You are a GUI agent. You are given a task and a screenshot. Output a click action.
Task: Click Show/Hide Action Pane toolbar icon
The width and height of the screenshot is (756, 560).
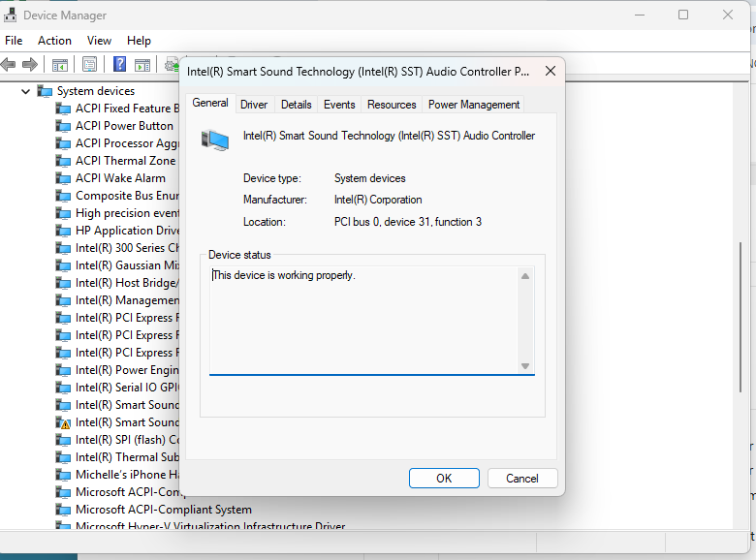click(x=142, y=65)
